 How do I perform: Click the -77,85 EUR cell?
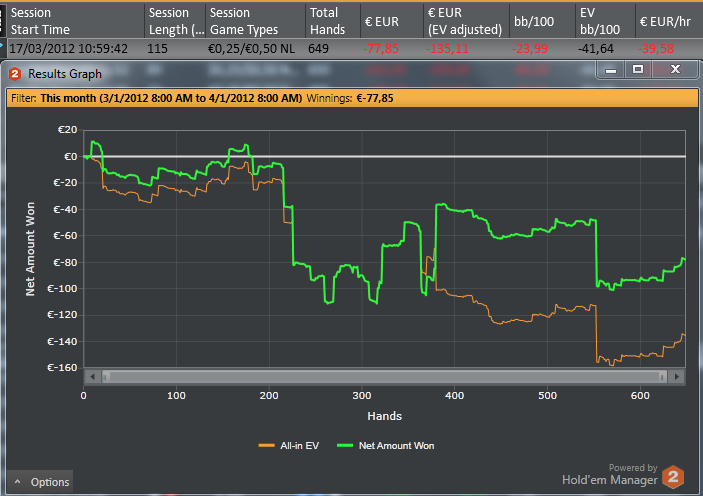tap(381, 48)
